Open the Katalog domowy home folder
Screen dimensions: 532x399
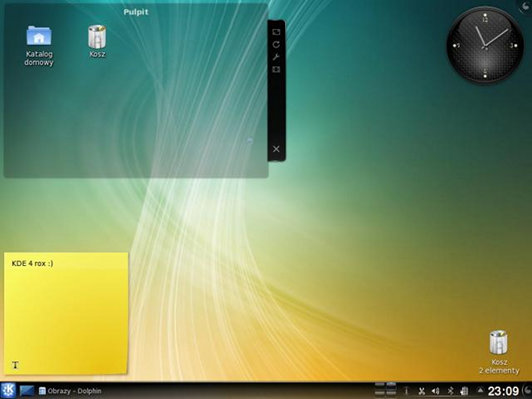(x=39, y=45)
